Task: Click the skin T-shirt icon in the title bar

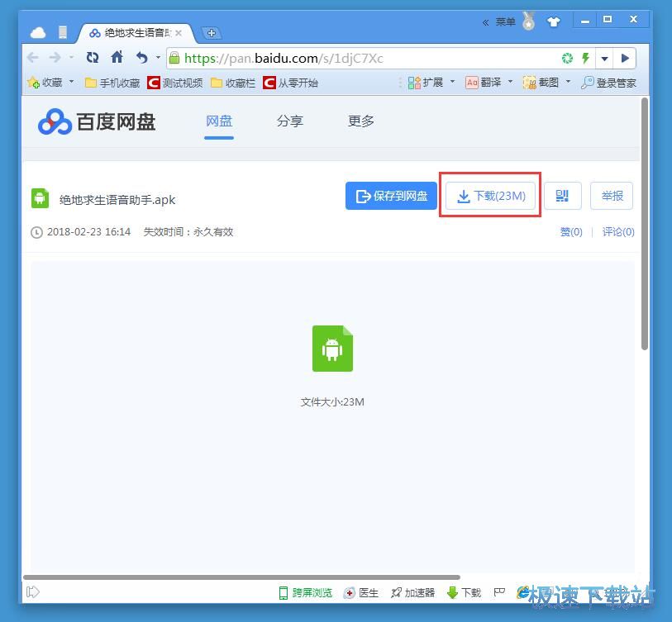Action: point(553,22)
